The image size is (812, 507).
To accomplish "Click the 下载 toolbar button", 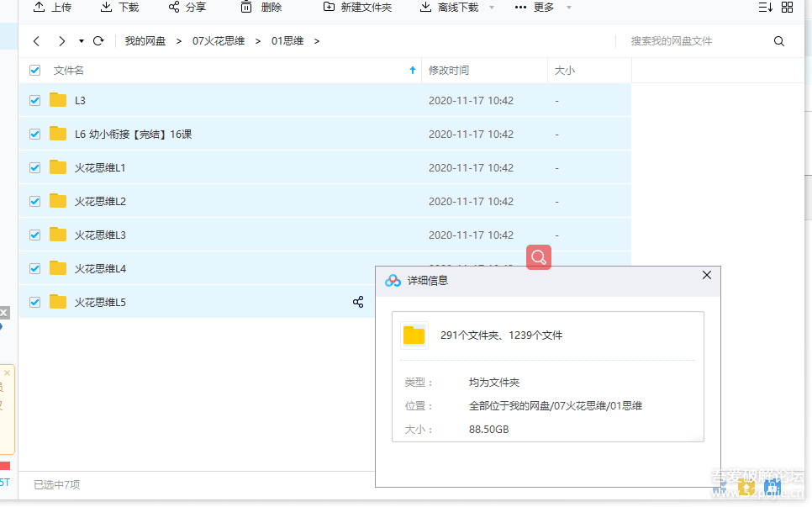I will (x=119, y=8).
